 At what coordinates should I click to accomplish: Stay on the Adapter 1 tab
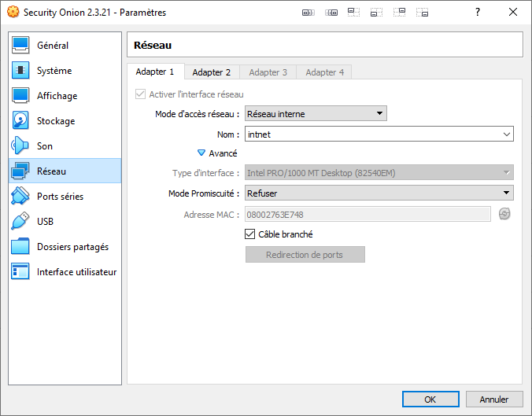[155, 72]
